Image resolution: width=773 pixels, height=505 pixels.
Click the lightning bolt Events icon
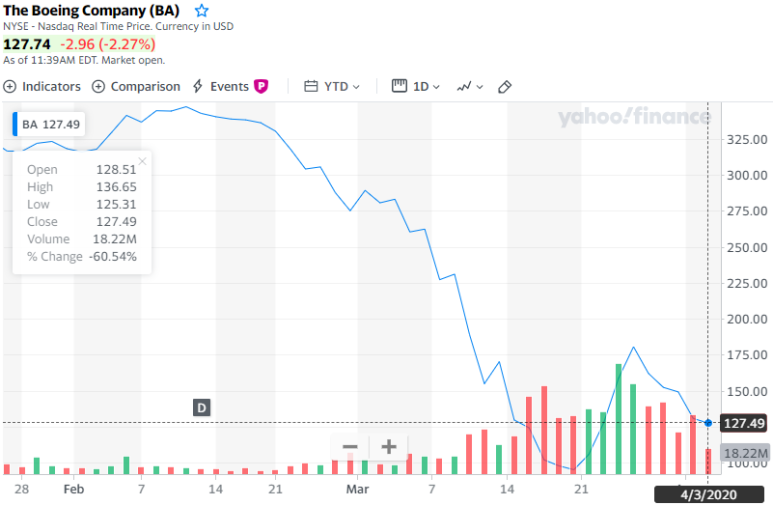(198, 87)
